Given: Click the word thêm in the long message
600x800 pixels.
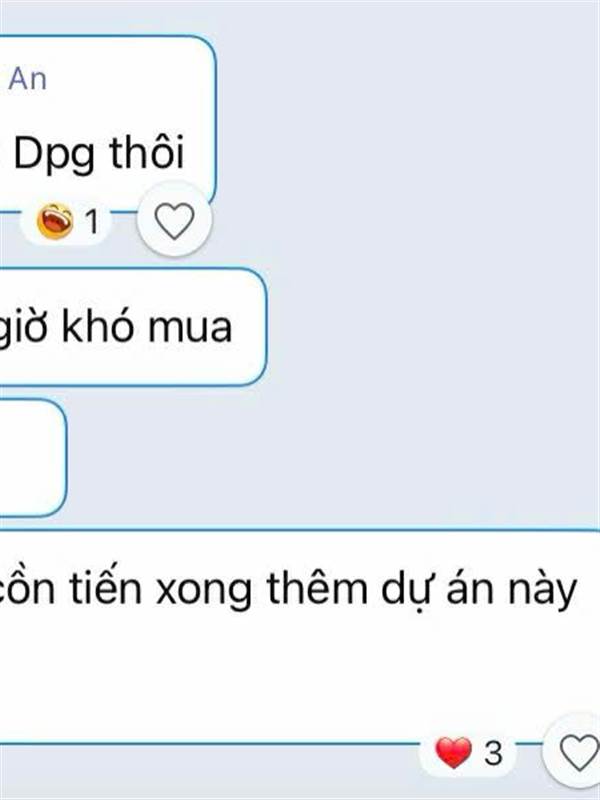Looking at the screenshot, I should [317, 587].
